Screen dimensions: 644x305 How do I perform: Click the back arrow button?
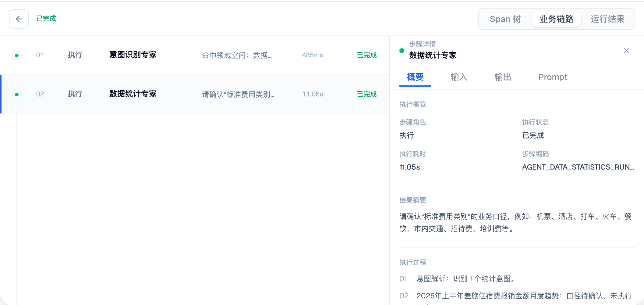point(19,19)
